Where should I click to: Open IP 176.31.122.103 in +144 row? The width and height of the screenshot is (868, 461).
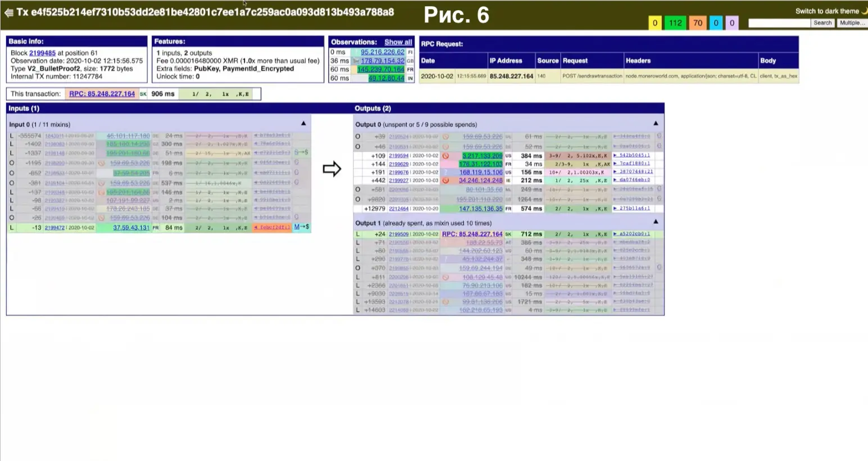click(x=481, y=164)
